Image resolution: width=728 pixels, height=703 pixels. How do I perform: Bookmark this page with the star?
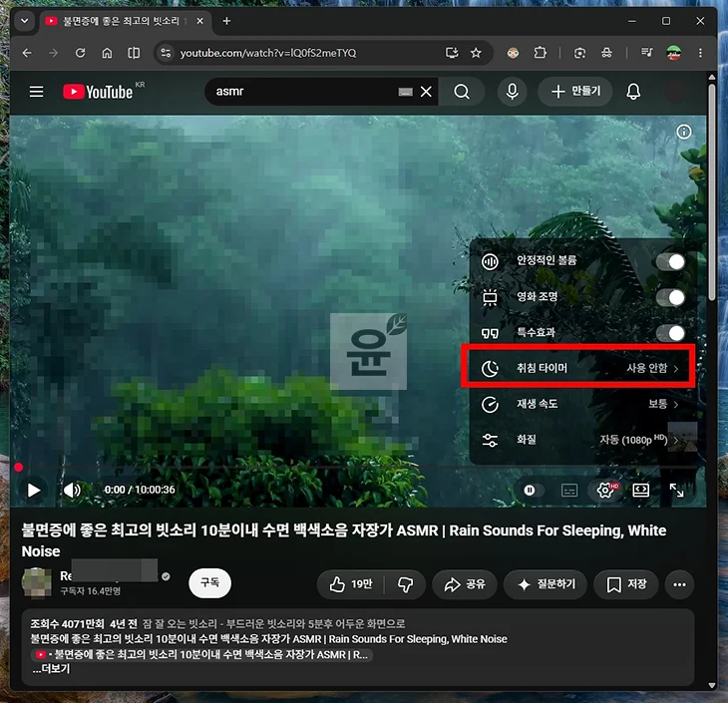click(476, 53)
